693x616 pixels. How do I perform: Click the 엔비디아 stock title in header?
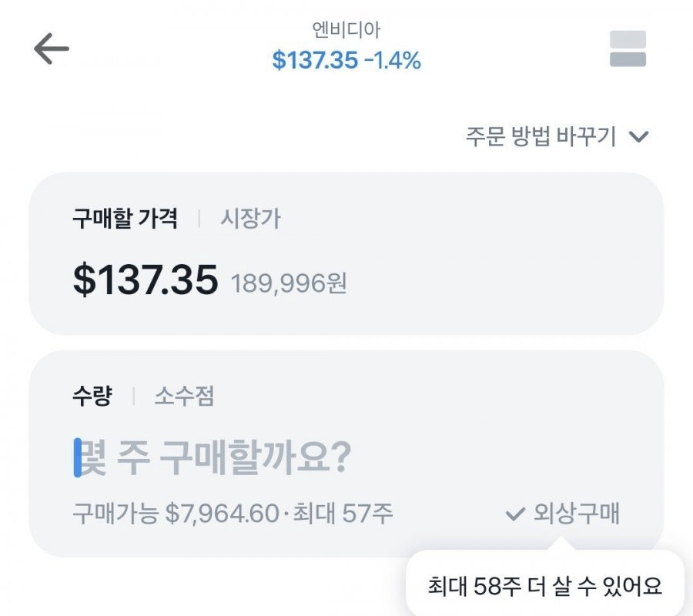click(x=346, y=30)
